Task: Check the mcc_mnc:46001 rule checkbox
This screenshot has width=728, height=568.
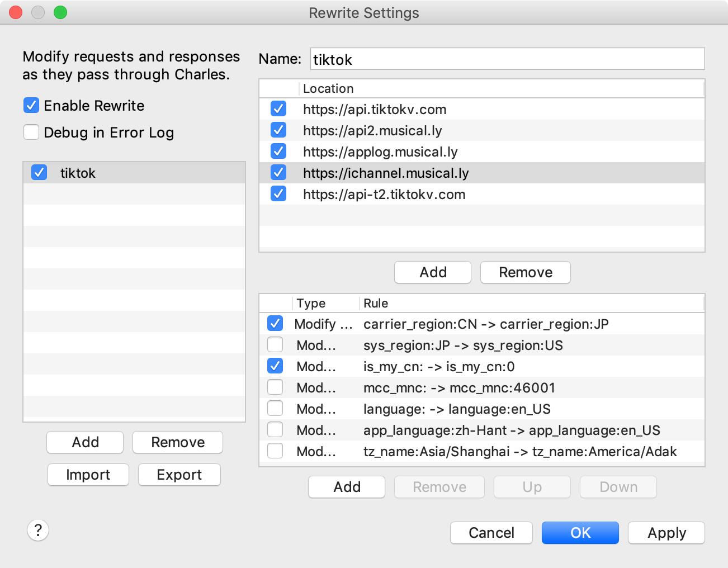Action: [275, 387]
